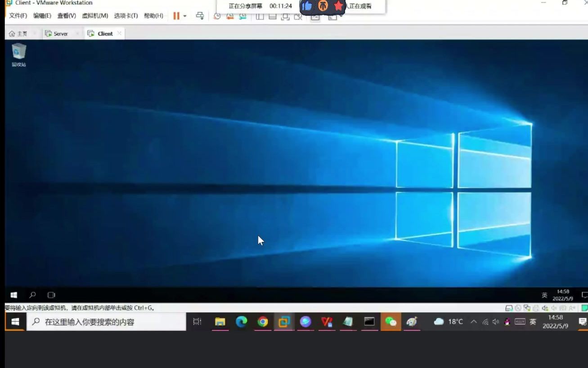Screen dimensions: 588x368
Task: Open host Task View button
Action: (x=197, y=322)
